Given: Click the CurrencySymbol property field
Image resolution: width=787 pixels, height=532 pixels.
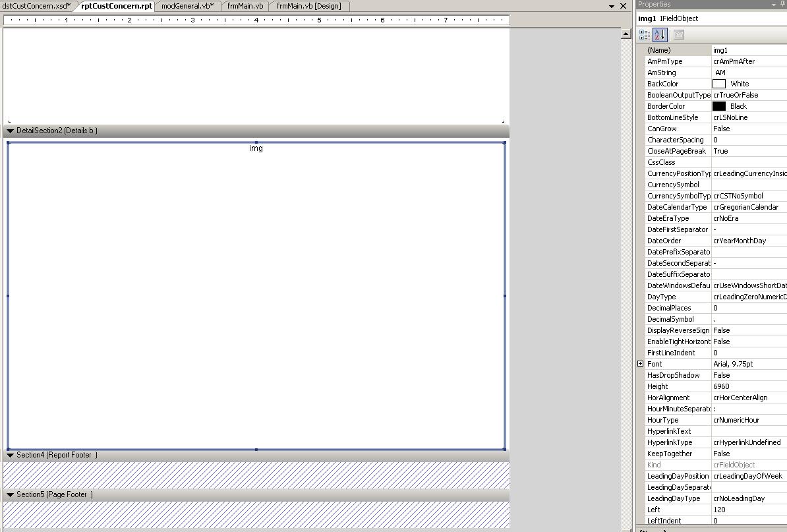Looking at the screenshot, I should coord(749,185).
